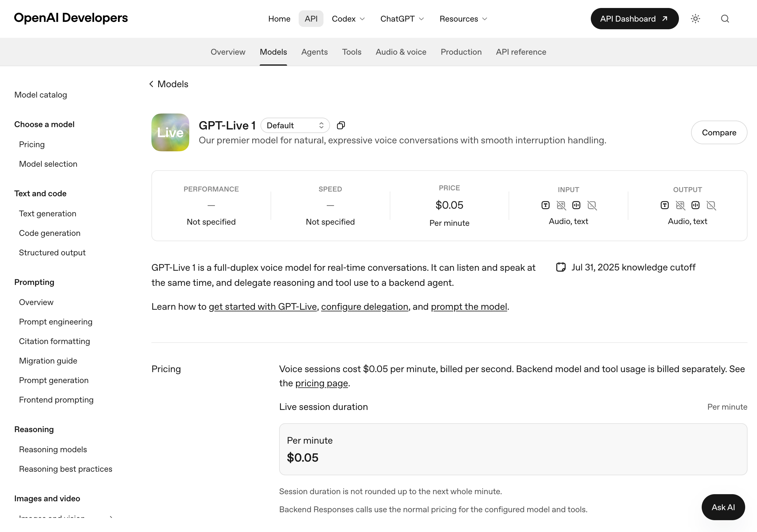Follow the 'get started with GPT-Live' link
Image resolution: width=757 pixels, height=532 pixels.
(263, 306)
